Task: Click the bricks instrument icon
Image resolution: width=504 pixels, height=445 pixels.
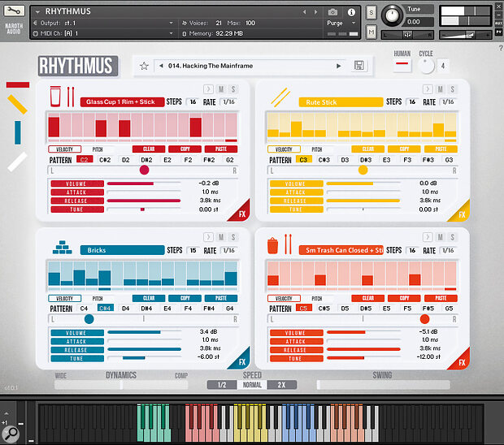Action: tap(62, 247)
